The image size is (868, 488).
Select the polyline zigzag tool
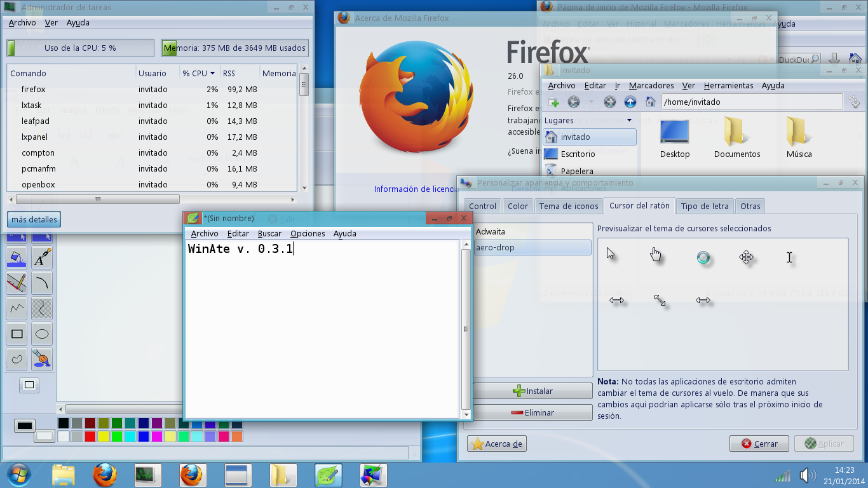click(17, 308)
